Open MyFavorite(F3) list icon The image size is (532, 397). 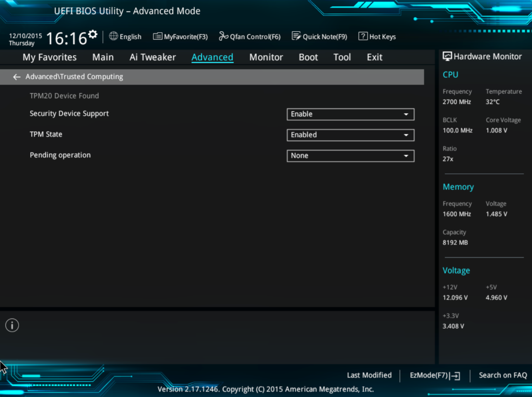click(x=157, y=36)
